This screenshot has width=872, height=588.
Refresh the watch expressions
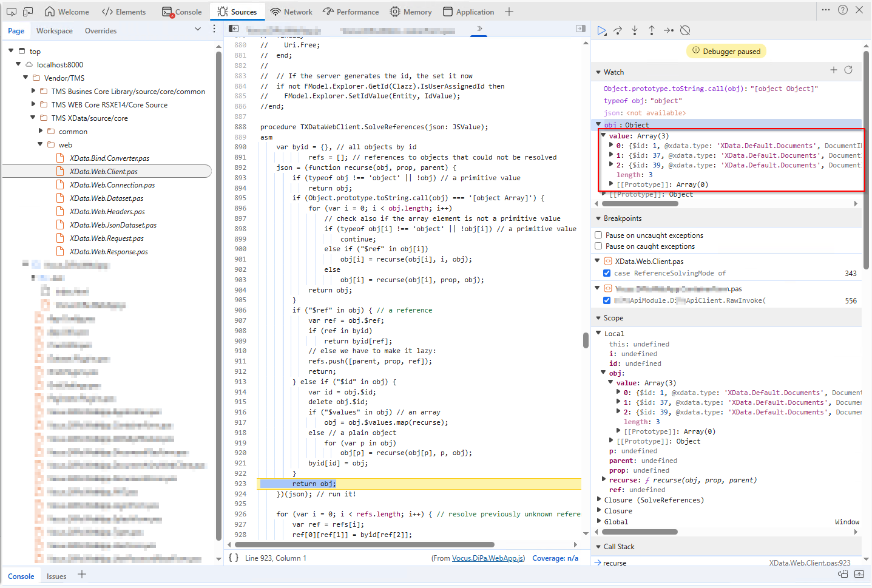coord(848,70)
